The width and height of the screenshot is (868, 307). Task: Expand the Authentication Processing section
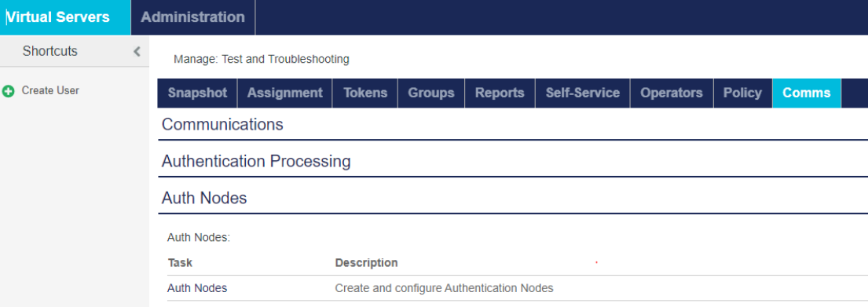coord(513,162)
